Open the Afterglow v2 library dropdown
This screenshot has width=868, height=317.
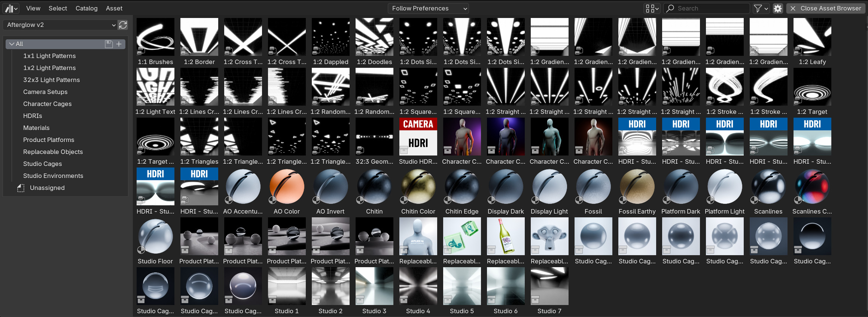[60, 25]
